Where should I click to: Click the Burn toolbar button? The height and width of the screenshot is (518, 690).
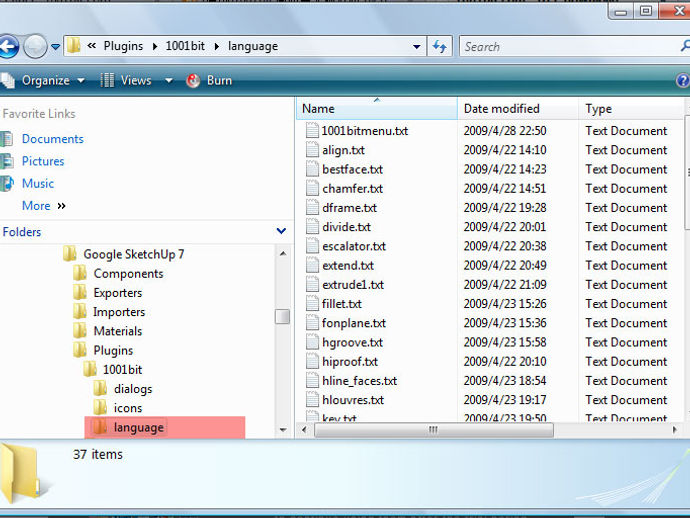[x=209, y=81]
